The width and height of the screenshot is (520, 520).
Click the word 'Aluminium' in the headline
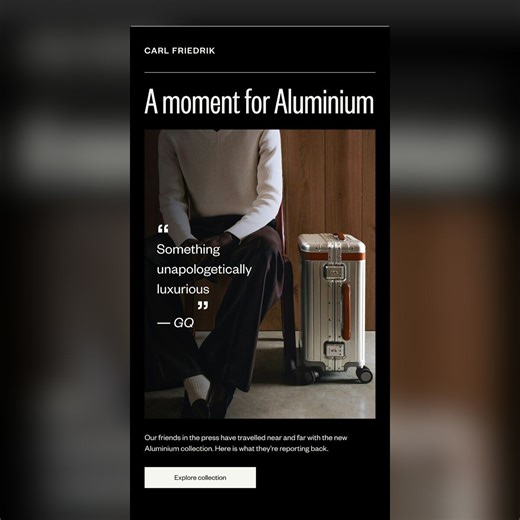click(x=324, y=101)
